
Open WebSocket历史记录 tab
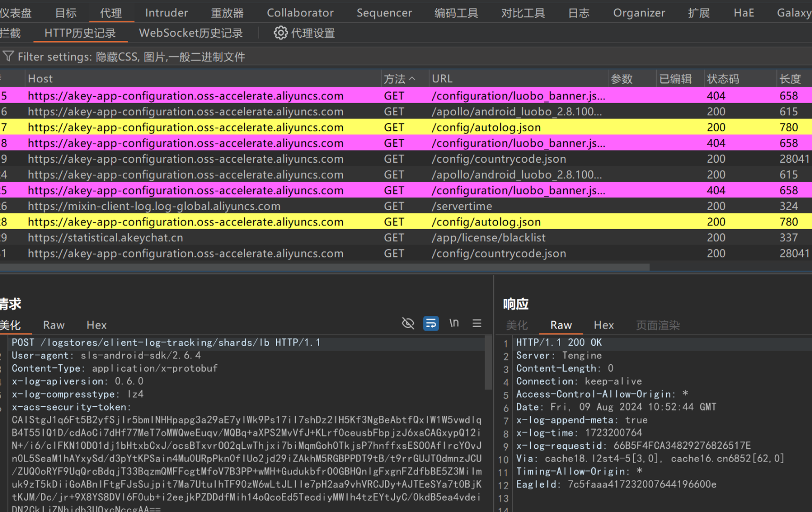point(190,33)
